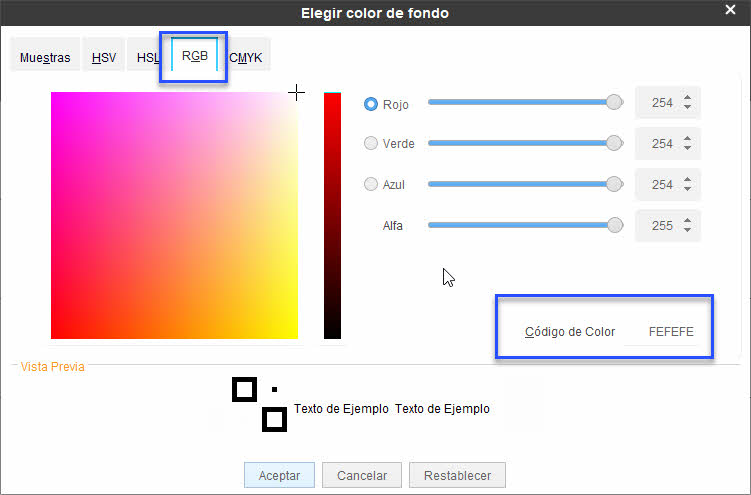
Task: Select the Verde radio button
Action: [x=371, y=143]
